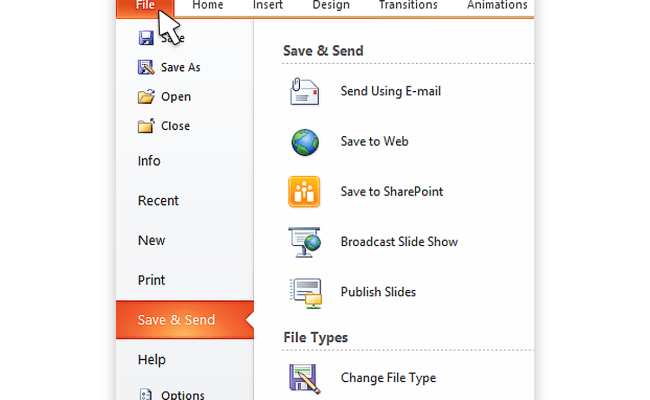650x400 pixels.
Task: Click the Open label in sidebar
Action: coord(176,97)
